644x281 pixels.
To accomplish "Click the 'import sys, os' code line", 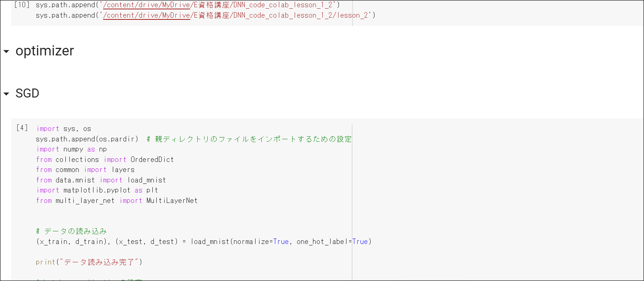I will pos(64,129).
